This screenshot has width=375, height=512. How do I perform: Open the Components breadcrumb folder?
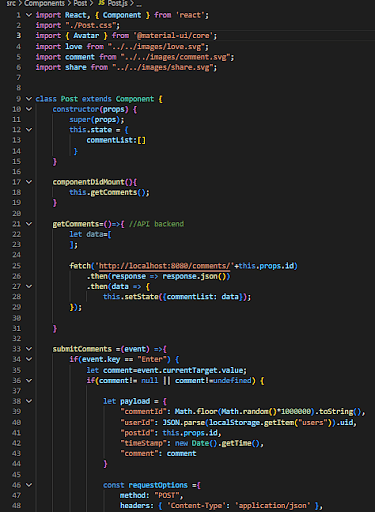[44, 3]
